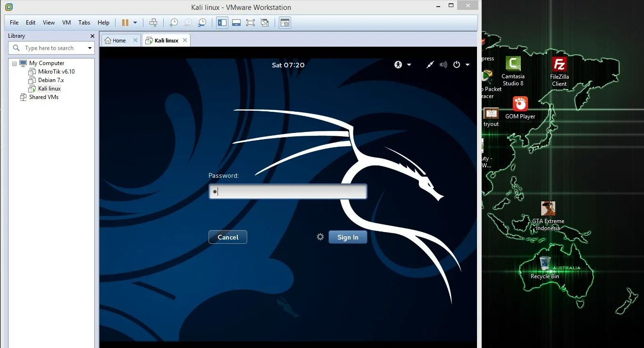Click the volume speaker icon
644x348 pixels.
point(443,65)
